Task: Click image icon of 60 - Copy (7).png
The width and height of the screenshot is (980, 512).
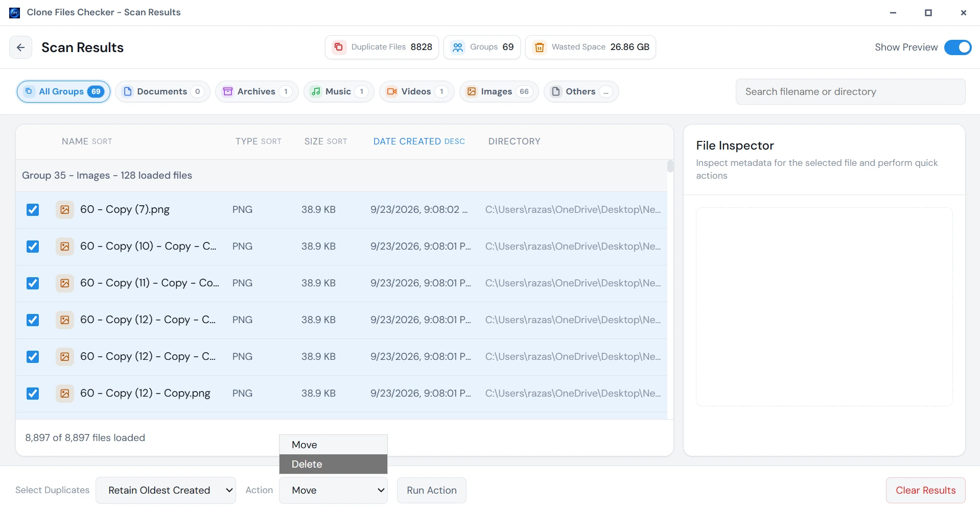Action: (65, 210)
